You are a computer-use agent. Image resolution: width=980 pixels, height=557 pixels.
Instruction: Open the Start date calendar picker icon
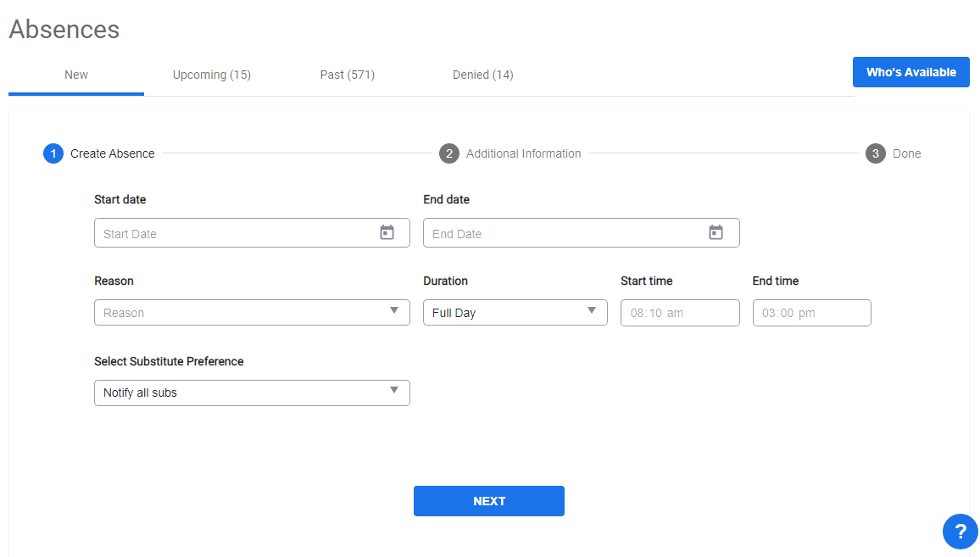click(x=387, y=232)
